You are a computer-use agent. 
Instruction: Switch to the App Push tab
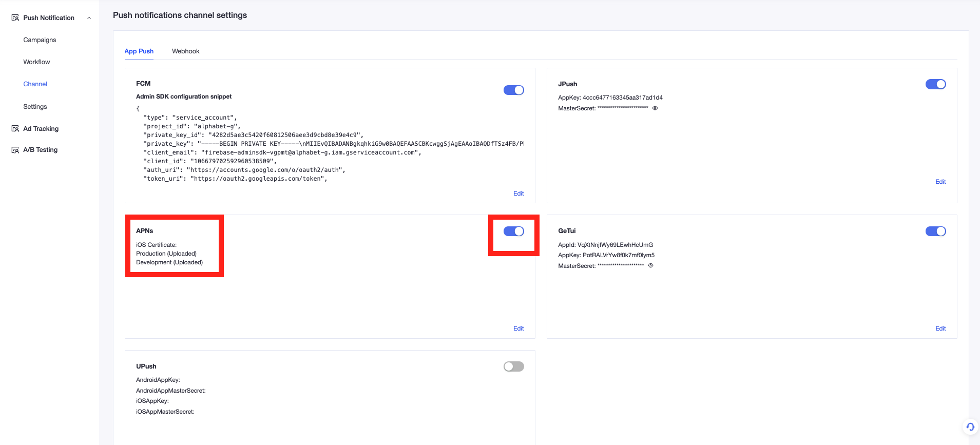[x=139, y=51]
